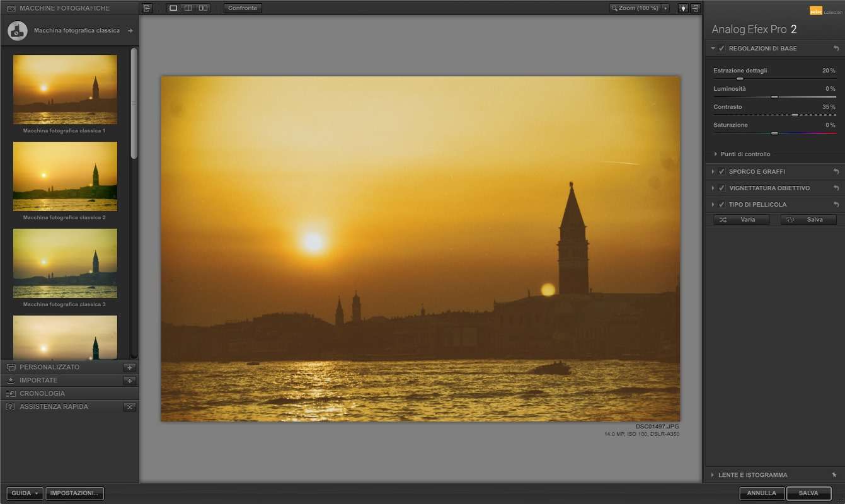The width and height of the screenshot is (845, 504).
Task: Pin the Lente e Istogramma panel
Action: coord(834,475)
